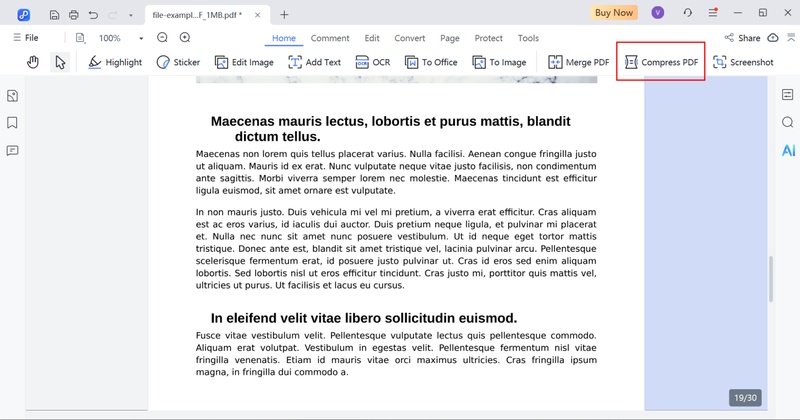Switch to the Edit tab
800x420 pixels.
[x=372, y=38]
